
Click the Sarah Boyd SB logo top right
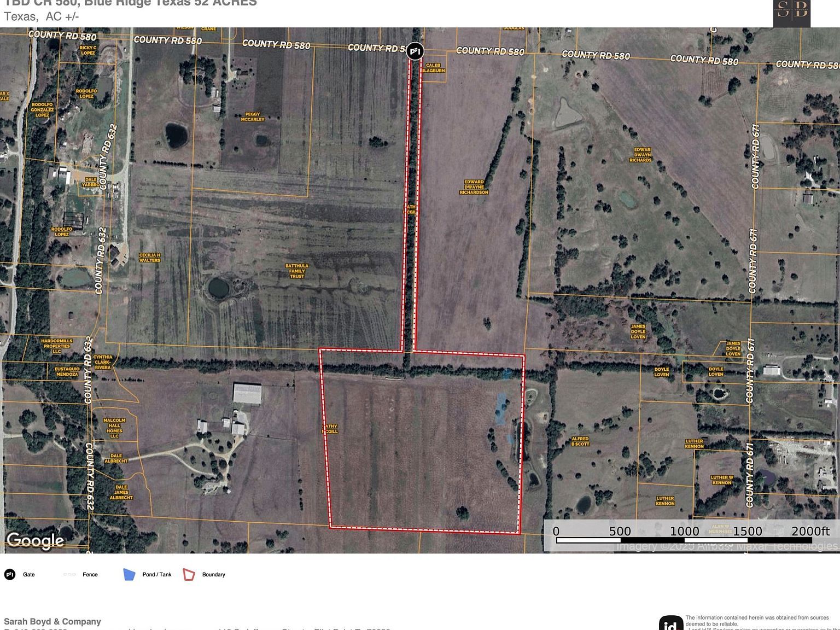(792, 11)
